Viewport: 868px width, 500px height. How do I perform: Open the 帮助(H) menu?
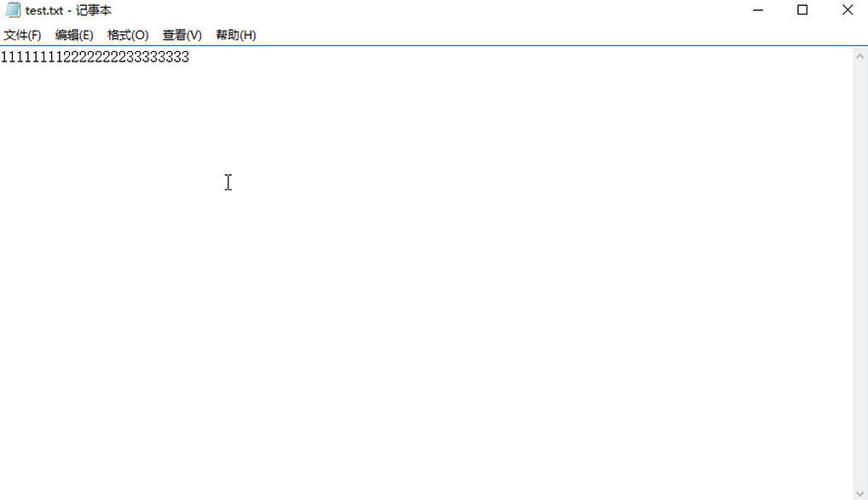click(x=236, y=35)
